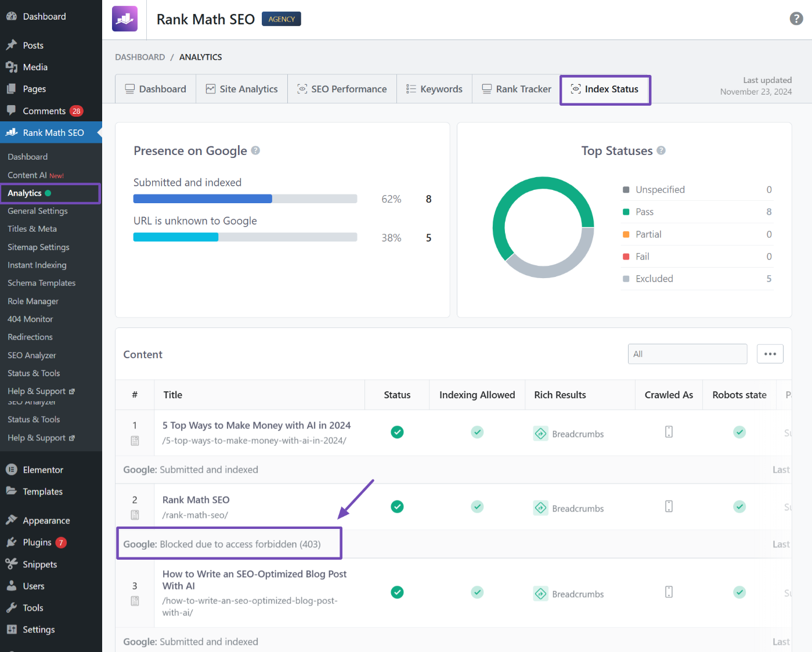Viewport: 812px width, 652px height.
Task: Open the Rank Tracker tab
Action: pos(516,89)
